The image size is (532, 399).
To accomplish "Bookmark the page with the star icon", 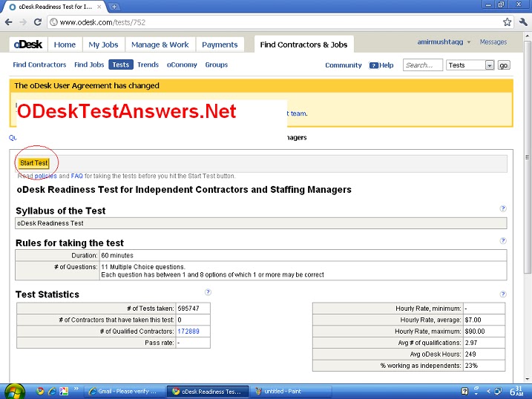I will point(507,22).
